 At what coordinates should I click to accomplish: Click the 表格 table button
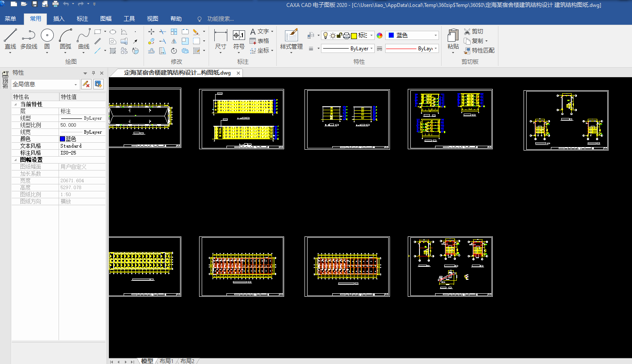pos(259,41)
